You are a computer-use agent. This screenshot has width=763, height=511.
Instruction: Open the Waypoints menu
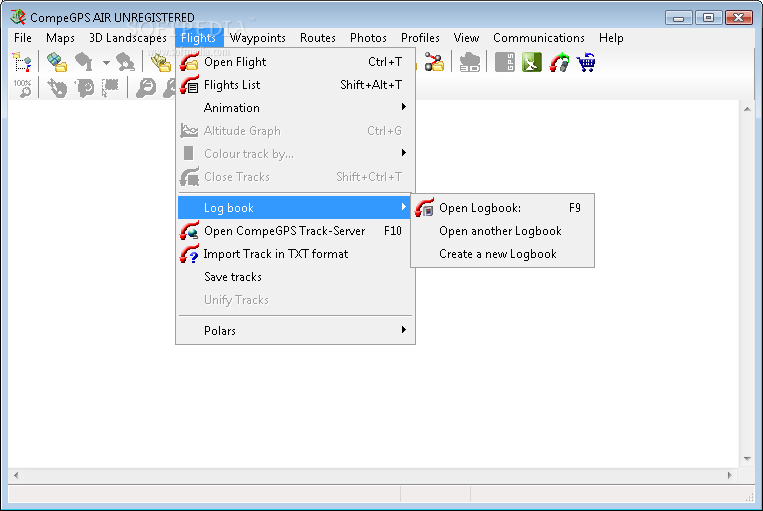pos(257,37)
